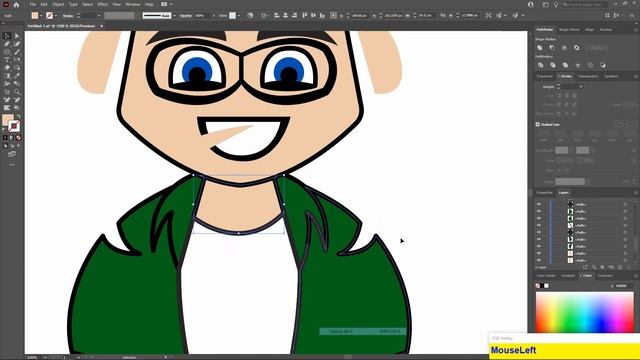Open Recolor Artwork wheel icon

tap(250, 16)
